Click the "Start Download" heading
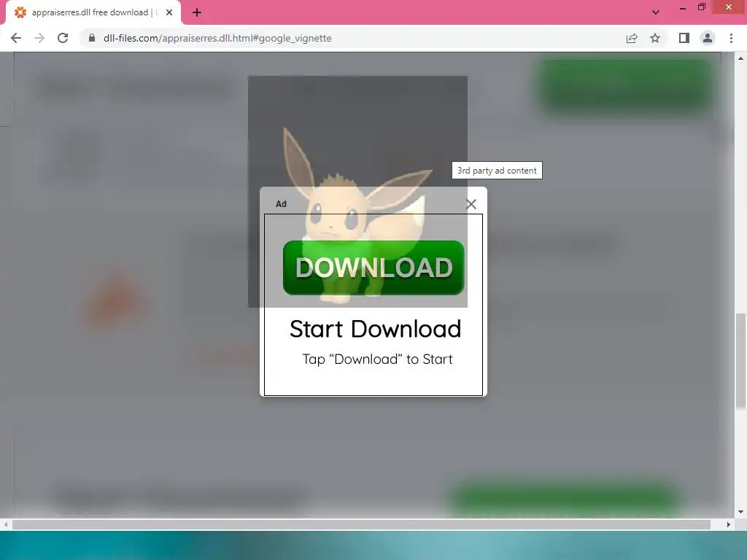Viewport: 747px width, 560px height. click(x=376, y=329)
